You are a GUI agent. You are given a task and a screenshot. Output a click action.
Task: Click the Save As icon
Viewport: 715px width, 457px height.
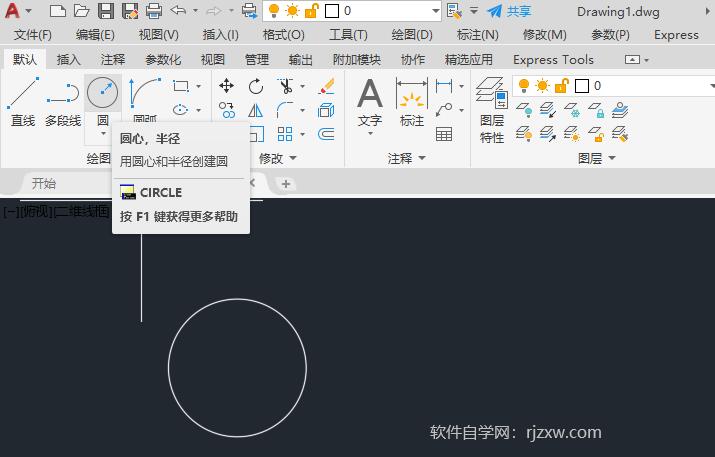tap(130, 10)
